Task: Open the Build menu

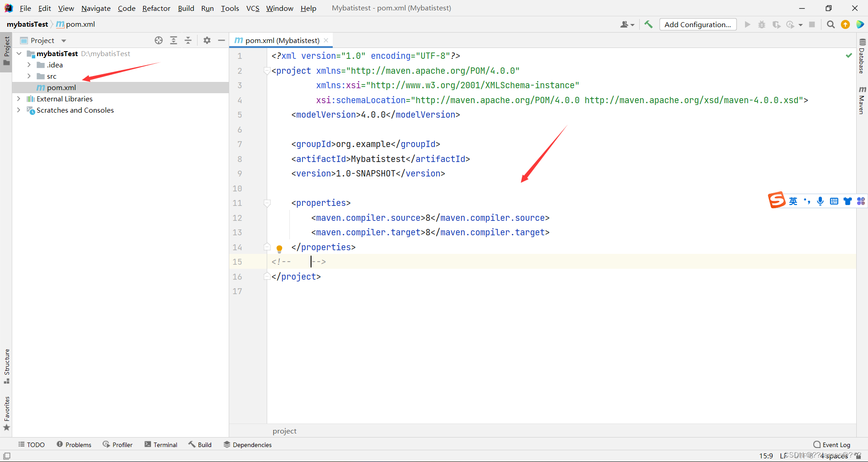Action: pos(186,8)
